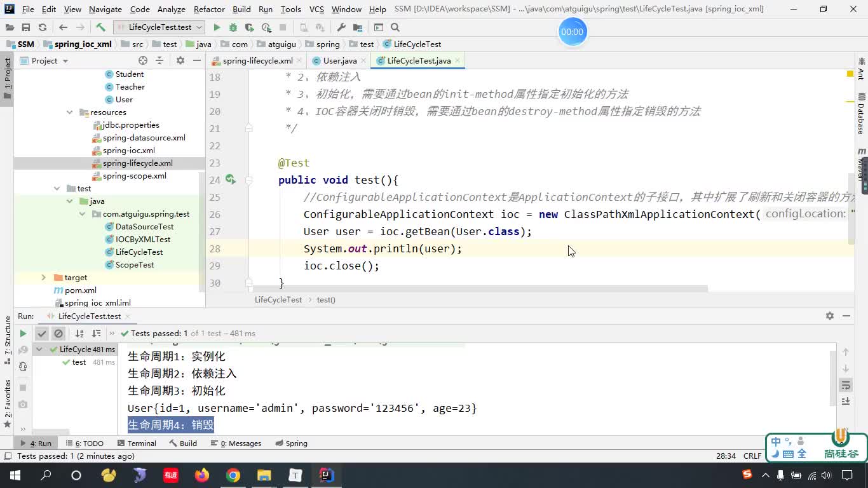868x488 pixels.
Task: Select DataSourceTest class in the tree
Action: tap(144, 227)
